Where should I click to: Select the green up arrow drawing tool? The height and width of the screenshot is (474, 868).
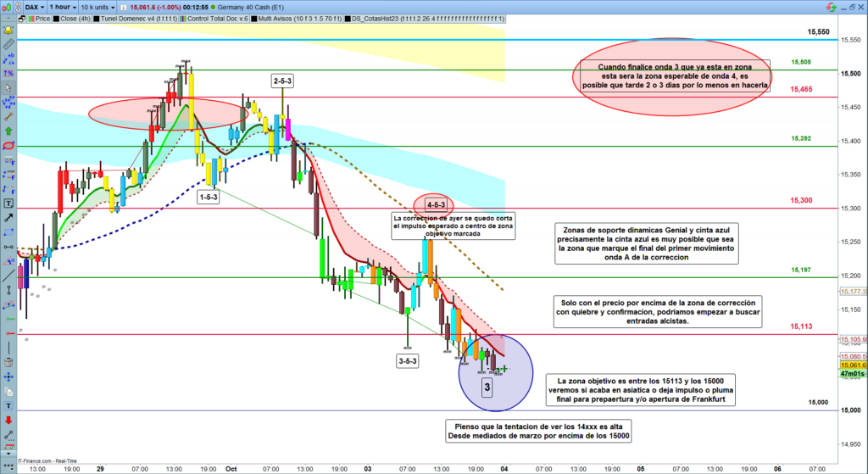pyautogui.click(x=8, y=131)
